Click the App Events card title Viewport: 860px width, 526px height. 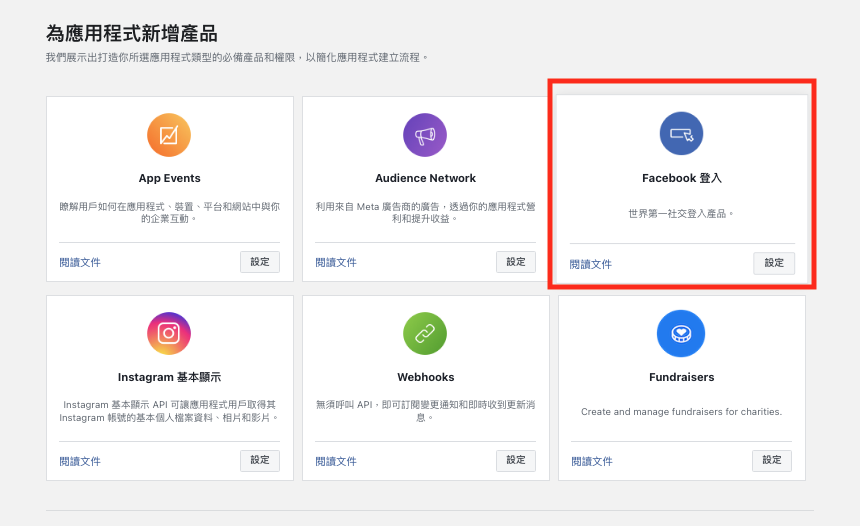pos(169,178)
